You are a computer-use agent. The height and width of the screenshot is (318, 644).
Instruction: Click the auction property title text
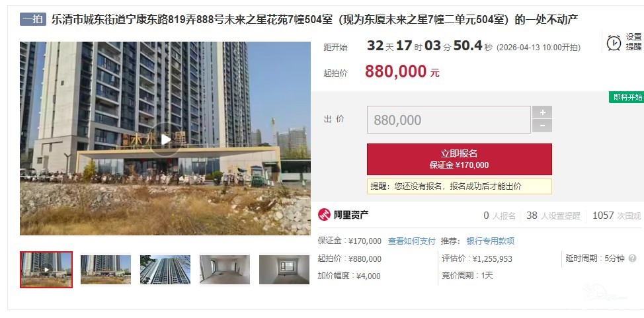pyautogui.click(x=315, y=19)
